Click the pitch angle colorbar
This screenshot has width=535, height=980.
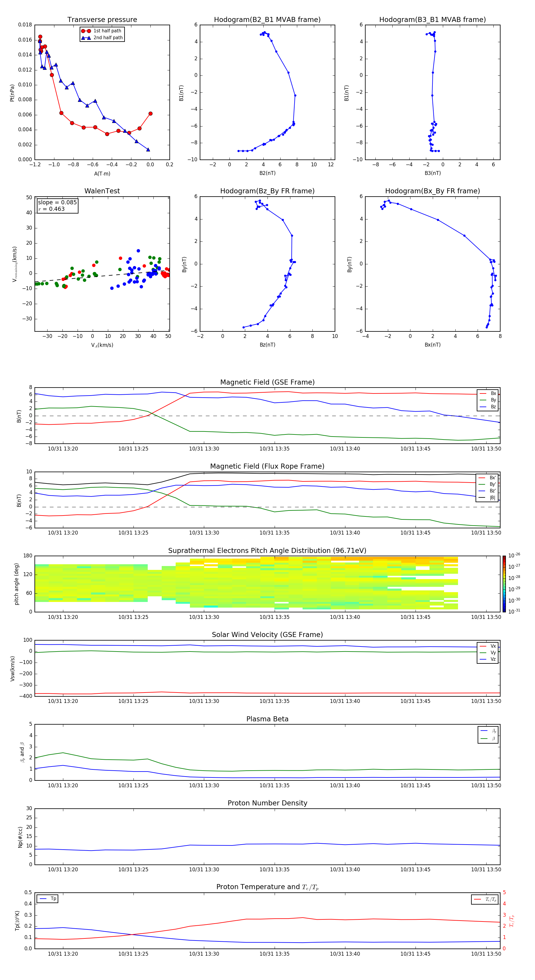click(504, 584)
